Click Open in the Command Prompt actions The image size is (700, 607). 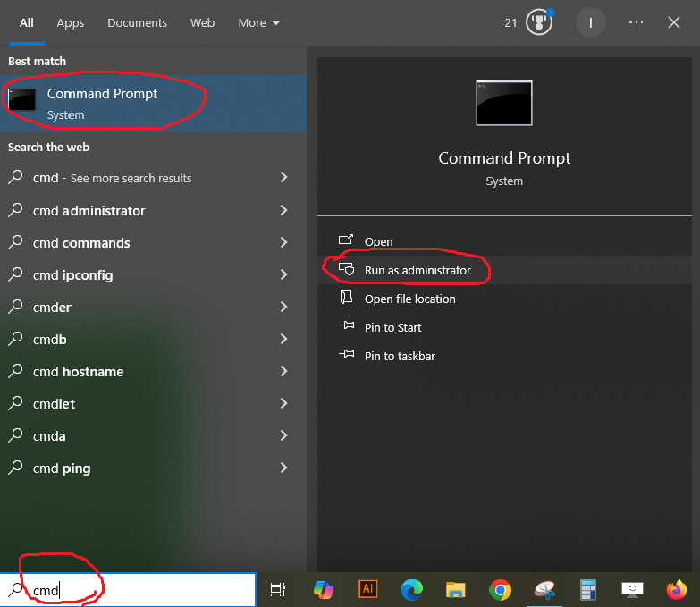click(504, 241)
